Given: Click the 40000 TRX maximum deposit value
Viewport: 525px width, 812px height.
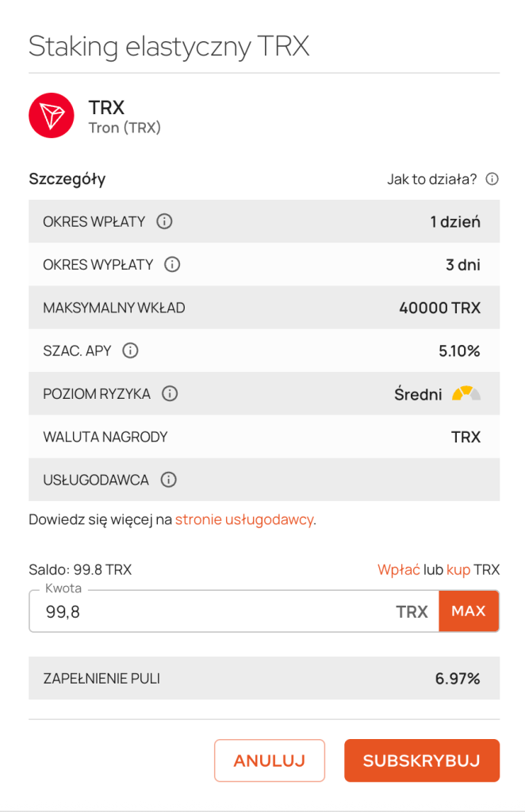Looking at the screenshot, I should (x=439, y=308).
